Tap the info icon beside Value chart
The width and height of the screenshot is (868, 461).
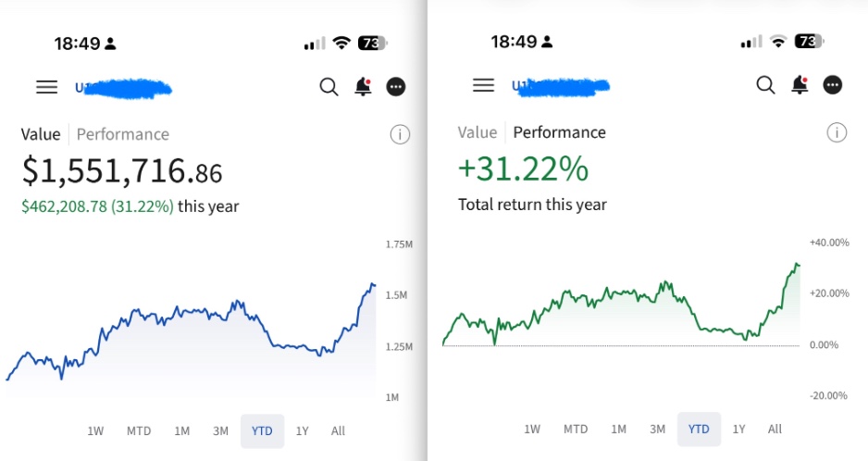401,134
